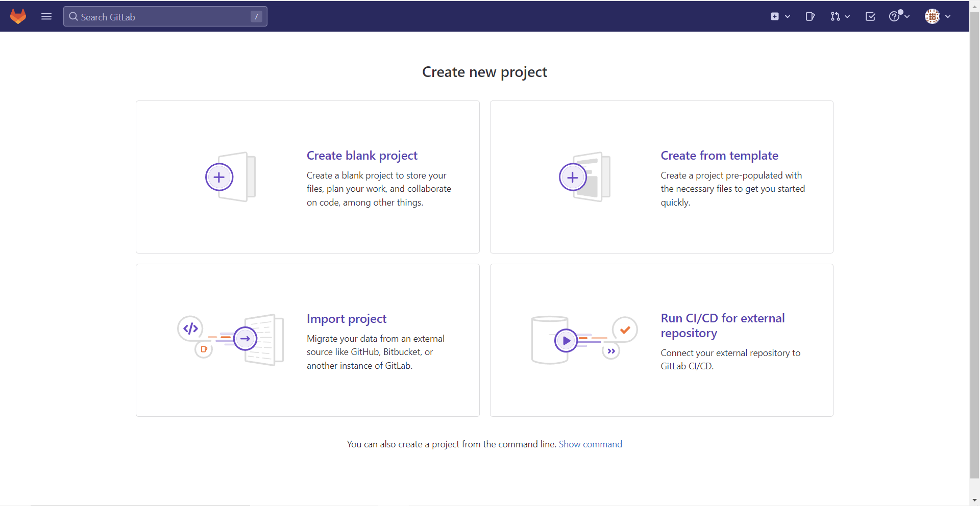Click the Import project arrow illustration

(x=245, y=338)
